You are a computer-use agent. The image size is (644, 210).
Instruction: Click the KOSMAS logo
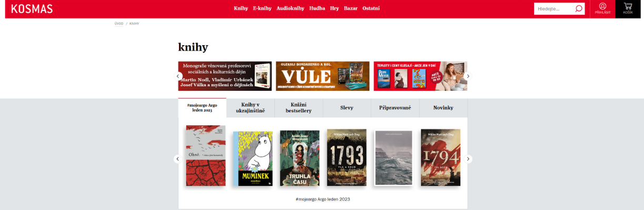[x=32, y=8]
